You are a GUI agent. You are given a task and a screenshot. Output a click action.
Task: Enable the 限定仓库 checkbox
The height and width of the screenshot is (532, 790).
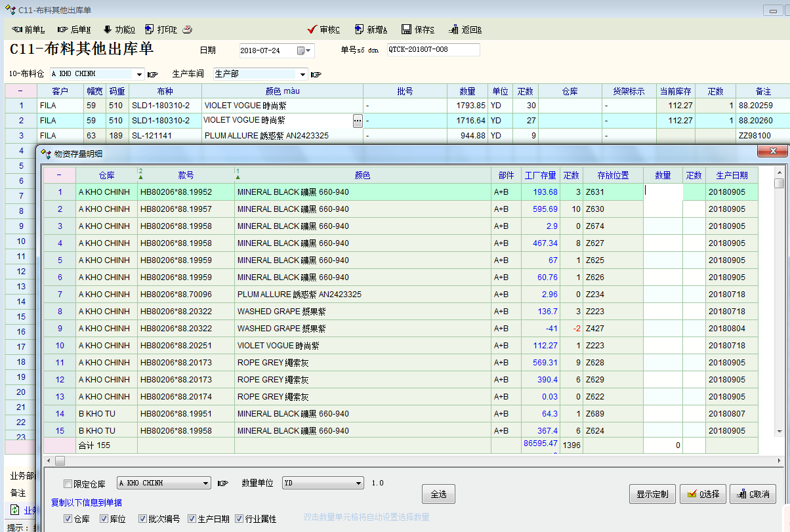68,484
